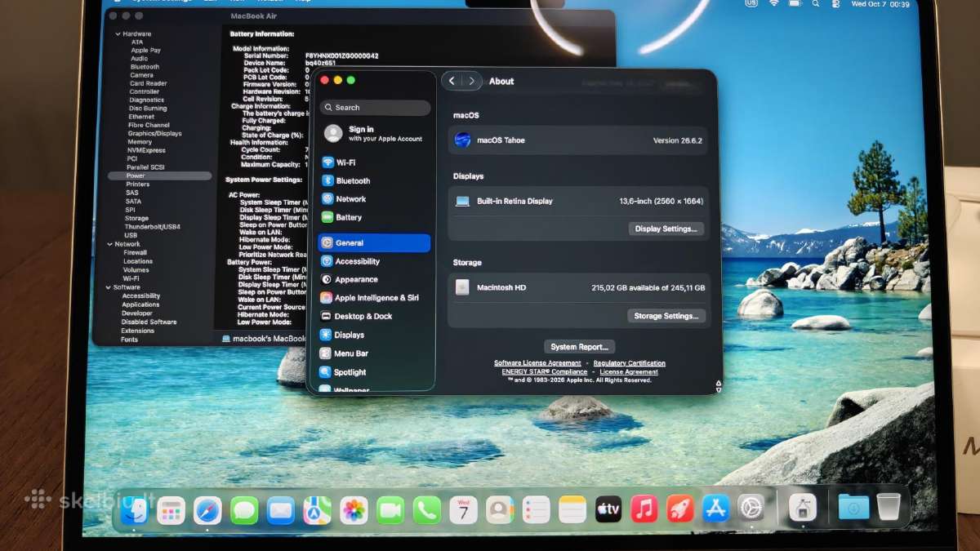The image size is (980, 551).
Task: Select Firewall under Network in System Information
Action: [135, 252]
